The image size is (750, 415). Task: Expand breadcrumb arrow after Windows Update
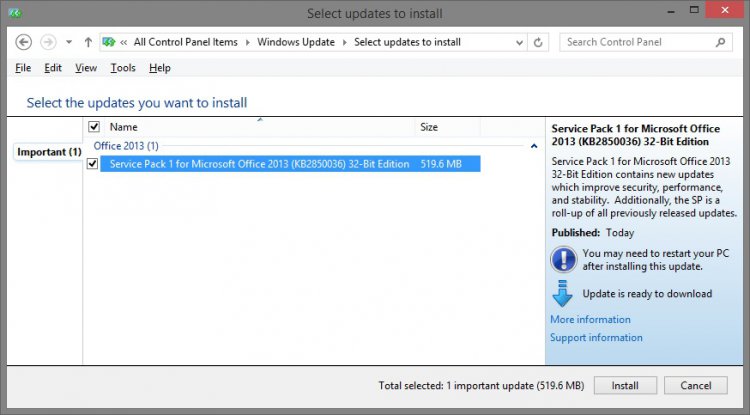point(344,43)
